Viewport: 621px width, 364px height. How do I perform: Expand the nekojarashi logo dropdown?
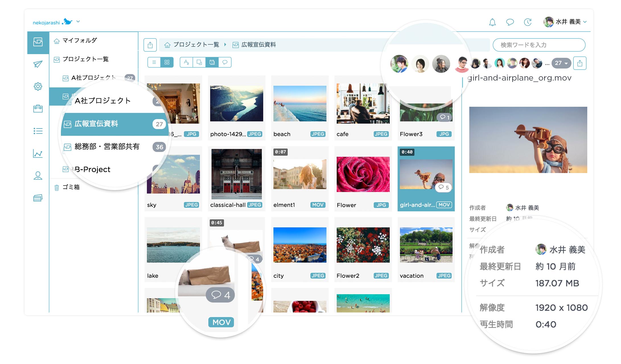click(x=78, y=21)
